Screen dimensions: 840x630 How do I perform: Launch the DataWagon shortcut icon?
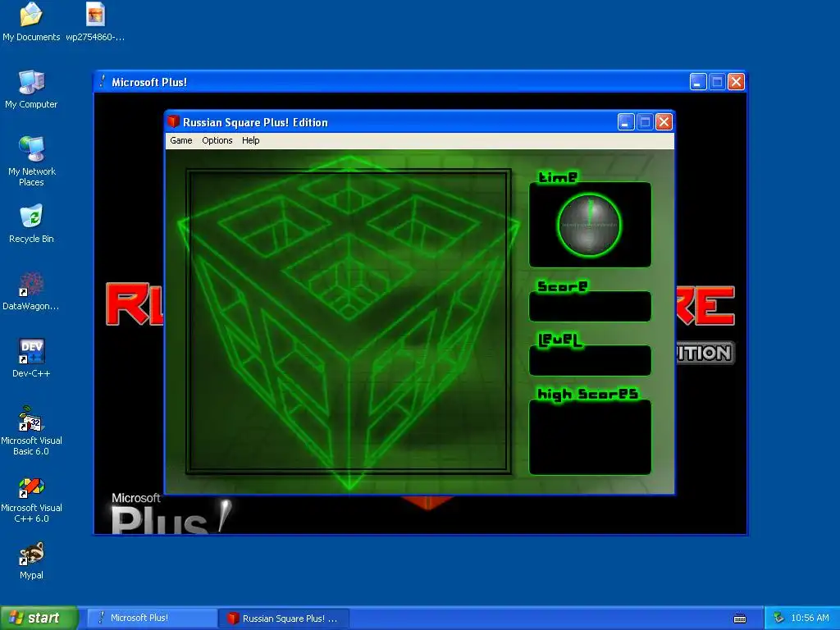[x=31, y=291]
